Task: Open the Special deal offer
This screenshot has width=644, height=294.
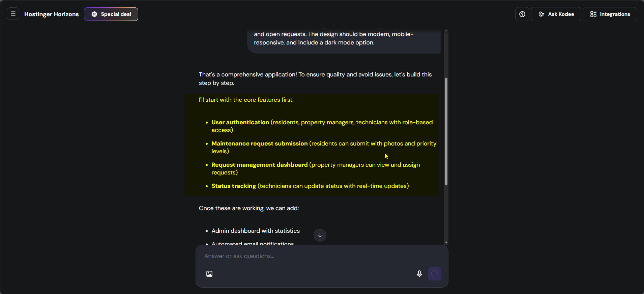Action: point(111,14)
